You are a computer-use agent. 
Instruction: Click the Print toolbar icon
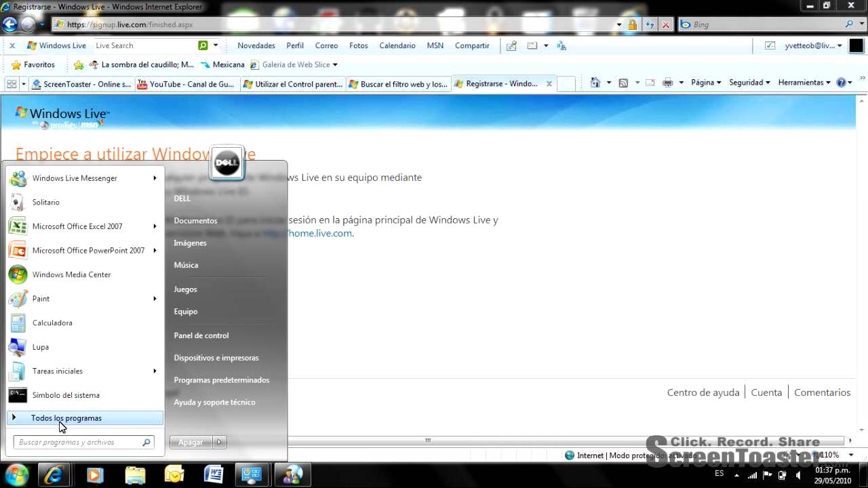pyautogui.click(x=667, y=83)
